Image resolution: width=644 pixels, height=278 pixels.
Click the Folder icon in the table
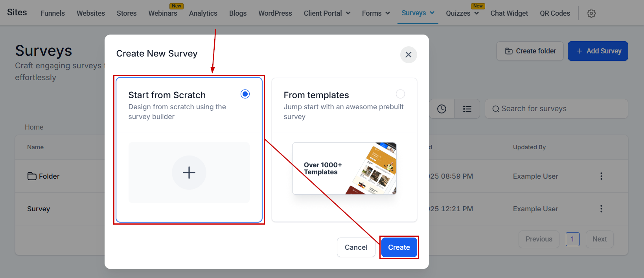click(x=32, y=176)
